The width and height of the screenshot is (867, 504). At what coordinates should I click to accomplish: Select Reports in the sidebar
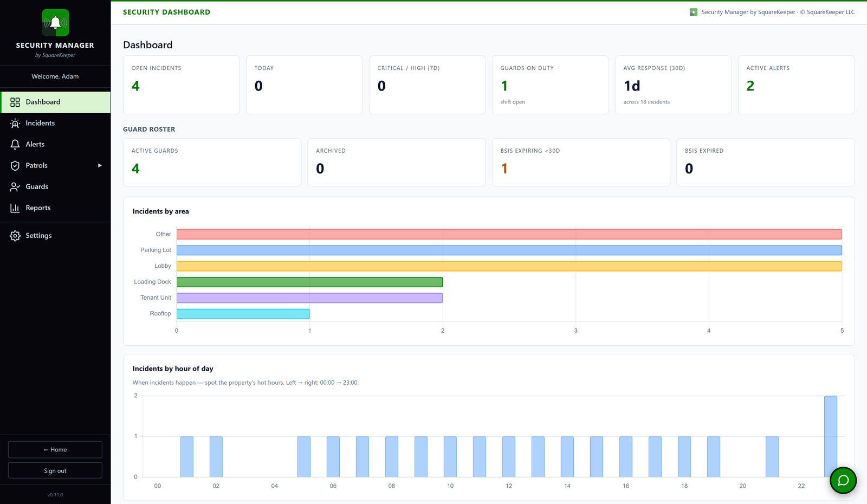click(x=55, y=208)
